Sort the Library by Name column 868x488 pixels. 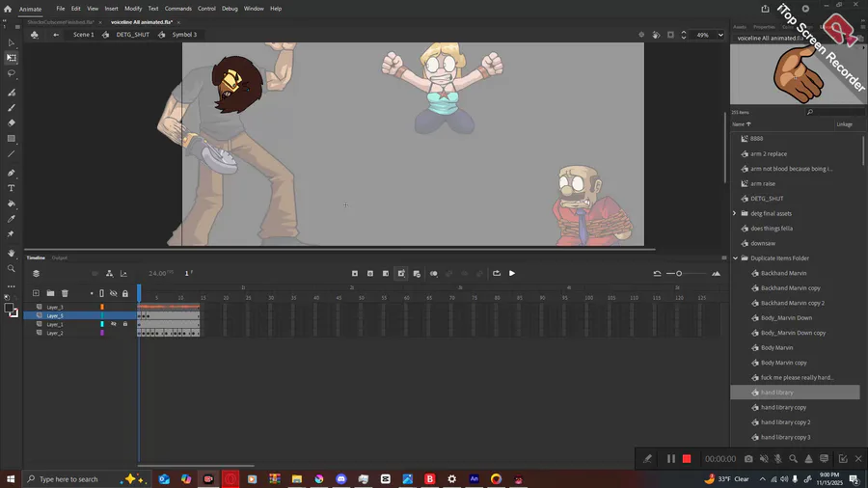coord(742,124)
